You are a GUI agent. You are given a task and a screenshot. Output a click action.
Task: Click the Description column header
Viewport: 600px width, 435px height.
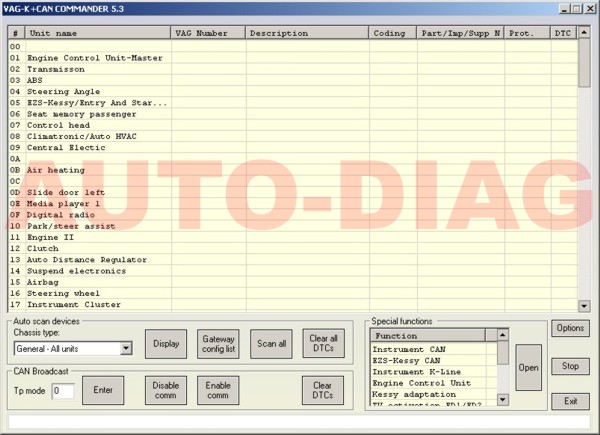pyautogui.click(x=307, y=33)
